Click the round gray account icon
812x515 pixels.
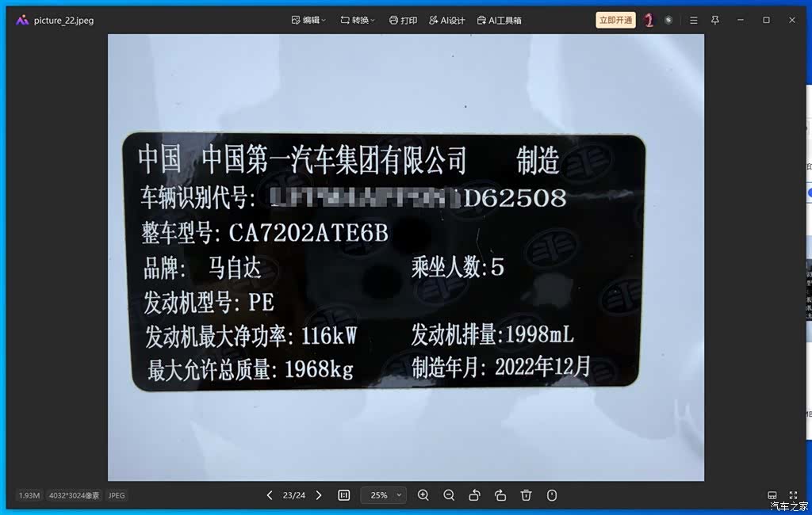(x=668, y=20)
